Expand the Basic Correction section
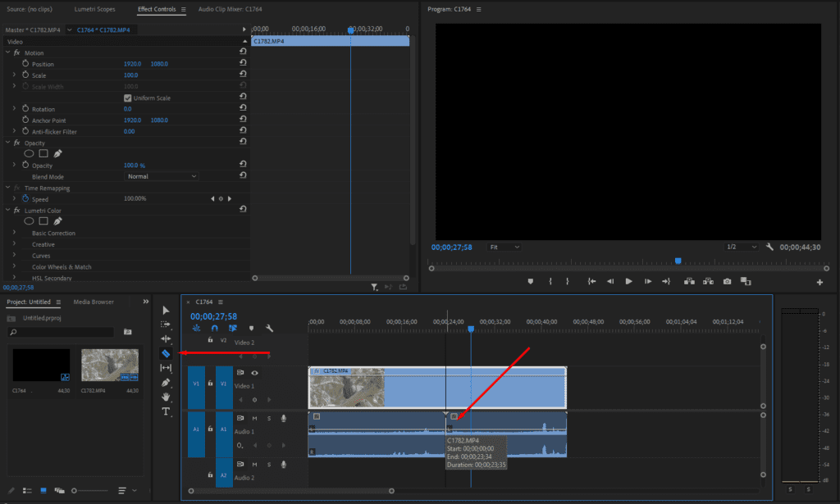This screenshot has width=840, height=504. [15, 233]
